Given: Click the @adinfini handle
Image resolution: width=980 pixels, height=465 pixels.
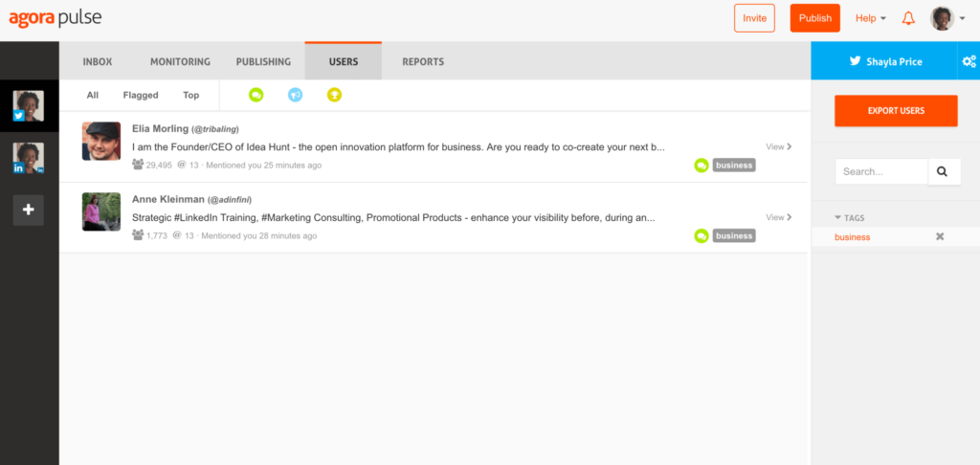Looking at the screenshot, I should coord(229,200).
